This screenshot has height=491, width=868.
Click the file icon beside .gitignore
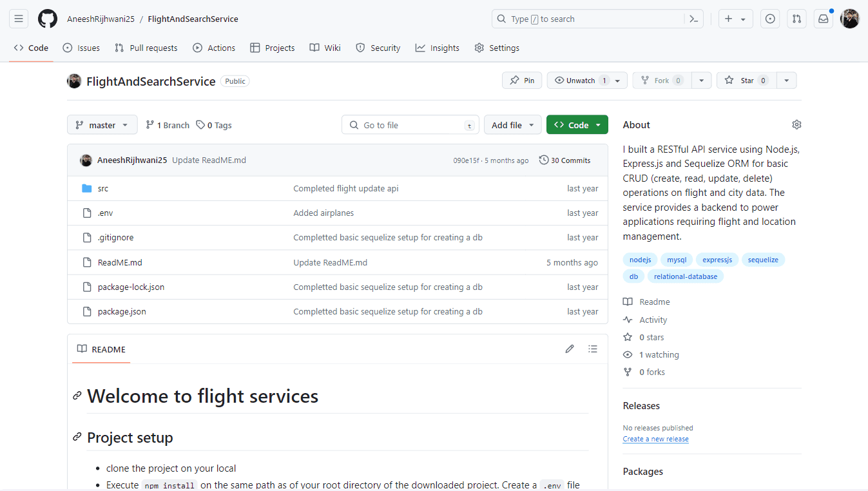point(87,237)
